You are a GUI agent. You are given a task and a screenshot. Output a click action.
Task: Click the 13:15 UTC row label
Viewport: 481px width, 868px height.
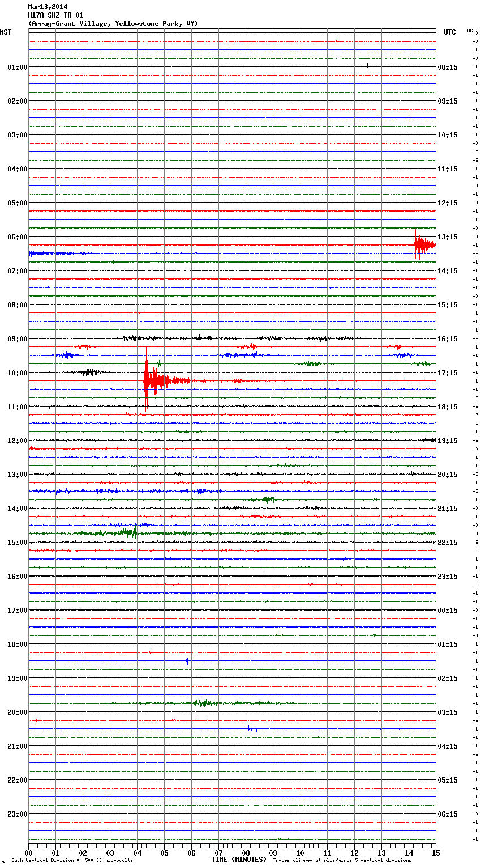[448, 237]
